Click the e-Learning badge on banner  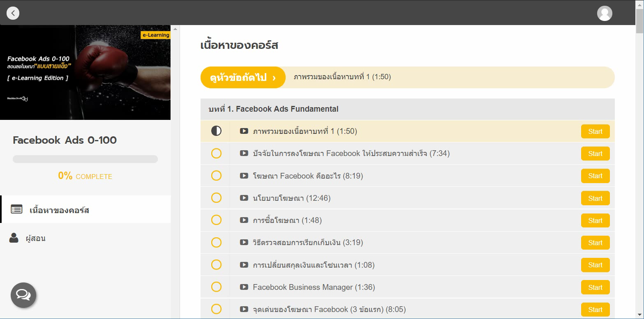pos(156,35)
